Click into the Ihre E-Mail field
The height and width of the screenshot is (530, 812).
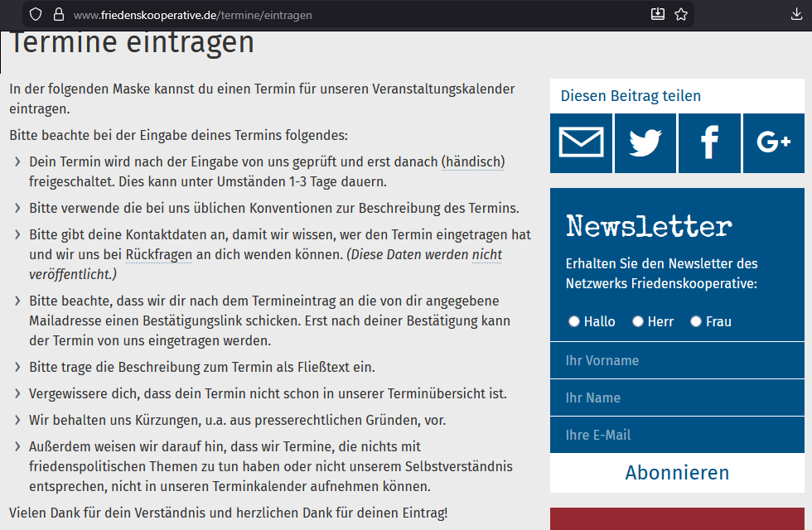point(677,435)
